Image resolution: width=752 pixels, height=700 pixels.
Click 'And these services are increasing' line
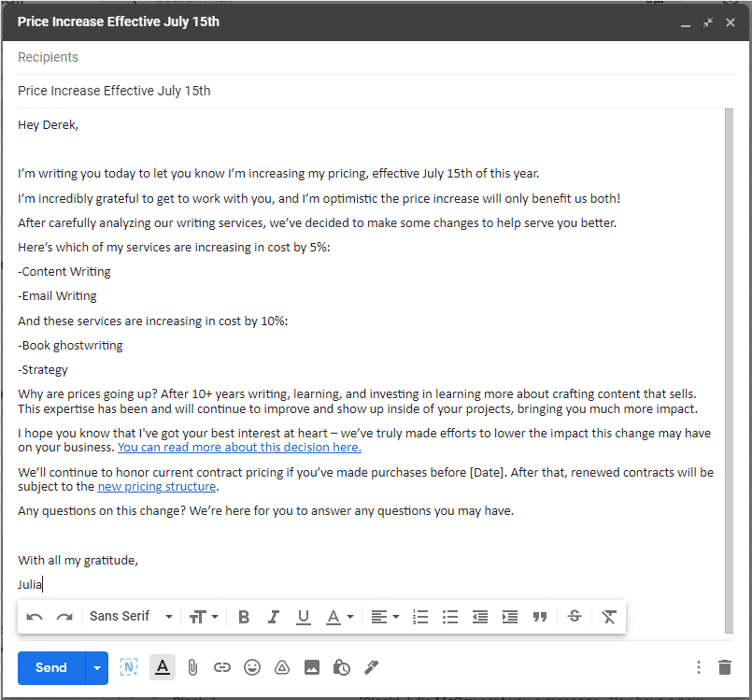pyautogui.click(x=153, y=321)
